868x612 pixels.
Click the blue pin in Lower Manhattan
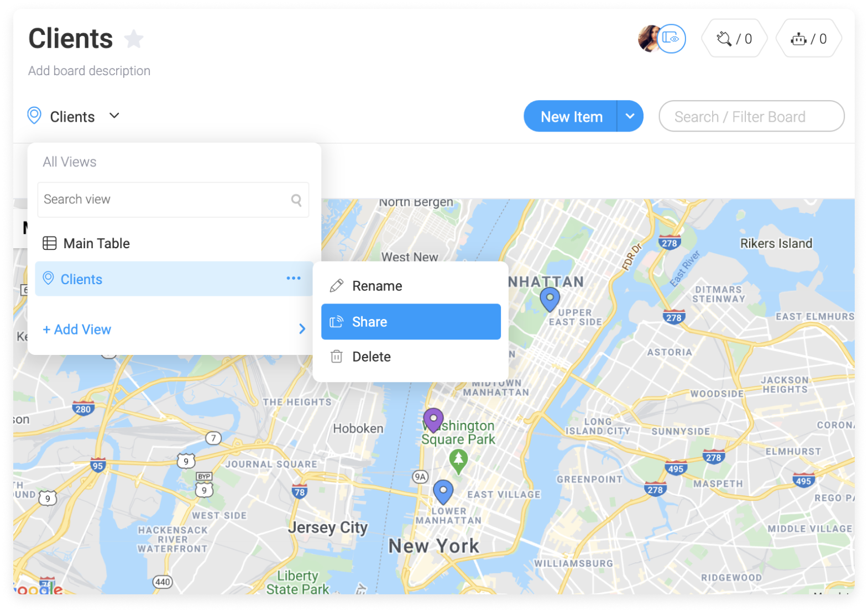(443, 491)
